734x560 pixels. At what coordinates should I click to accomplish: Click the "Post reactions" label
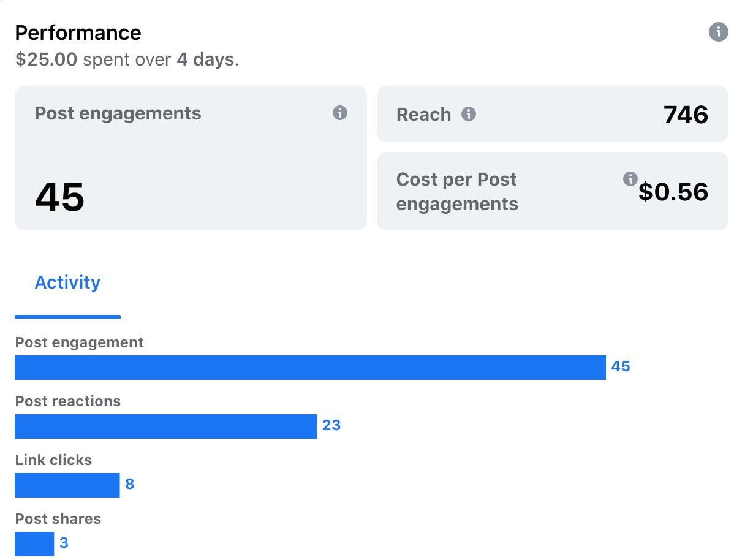tap(68, 401)
